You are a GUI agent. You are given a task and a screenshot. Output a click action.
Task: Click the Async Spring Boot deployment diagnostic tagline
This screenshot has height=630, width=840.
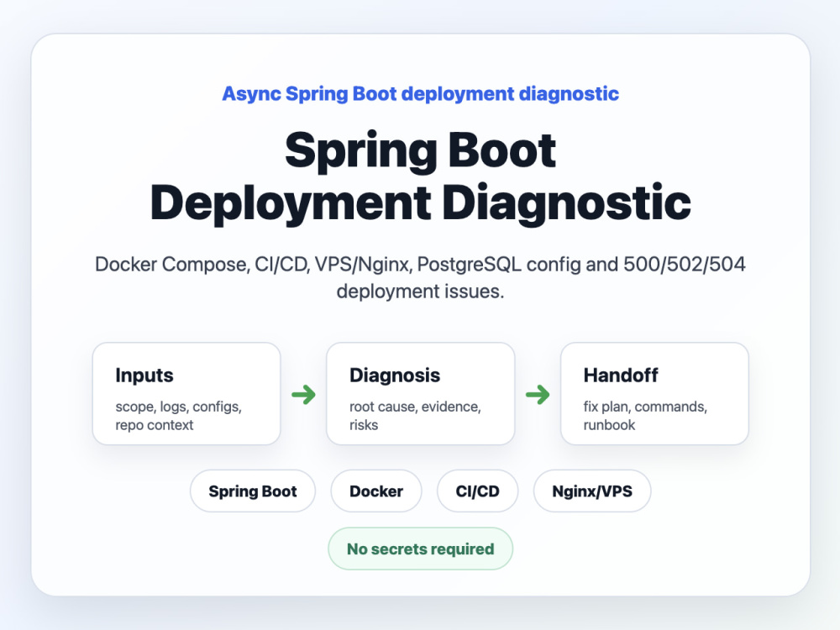click(x=421, y=94)
